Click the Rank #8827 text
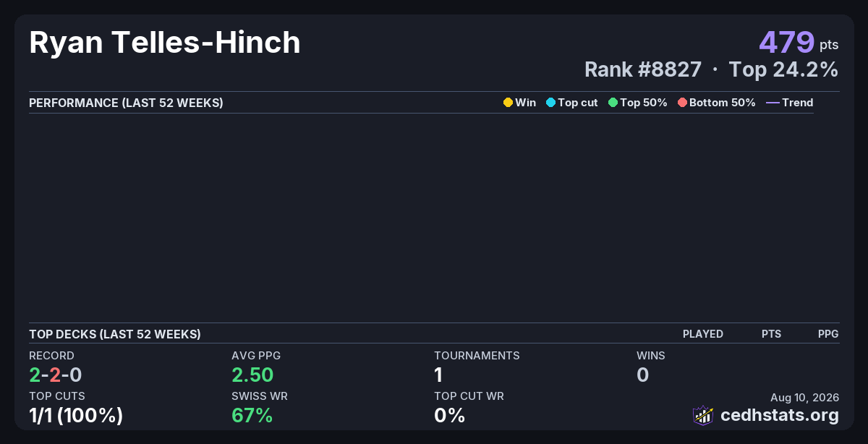 (643, 69)
